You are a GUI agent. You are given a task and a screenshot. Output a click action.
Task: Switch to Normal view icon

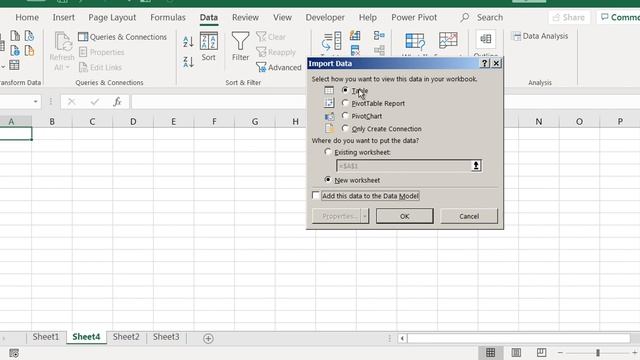click(x=491, y=353)
